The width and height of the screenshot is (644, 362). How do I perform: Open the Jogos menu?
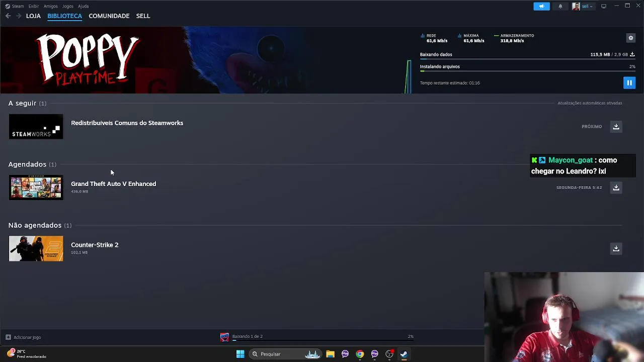click(x=67, y=6)
